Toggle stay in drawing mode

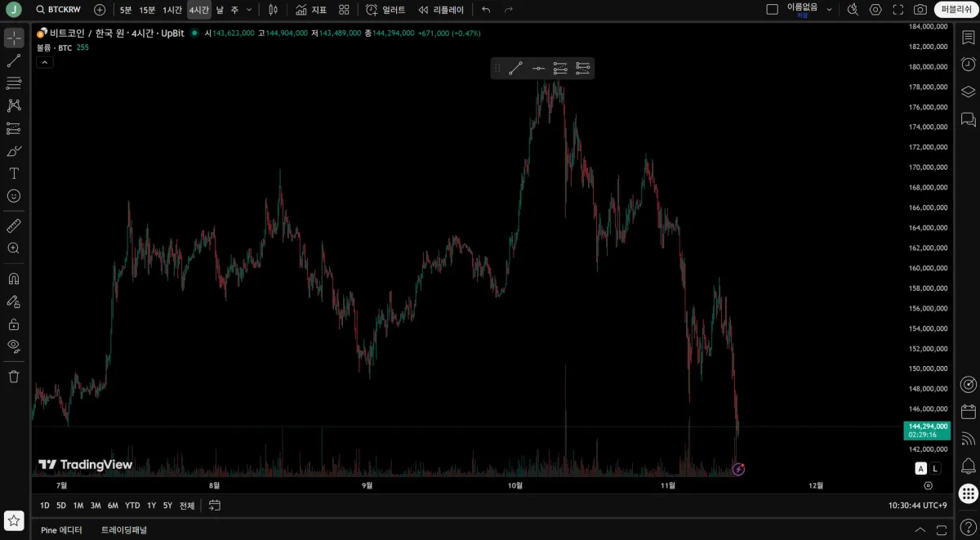[14, 301]
